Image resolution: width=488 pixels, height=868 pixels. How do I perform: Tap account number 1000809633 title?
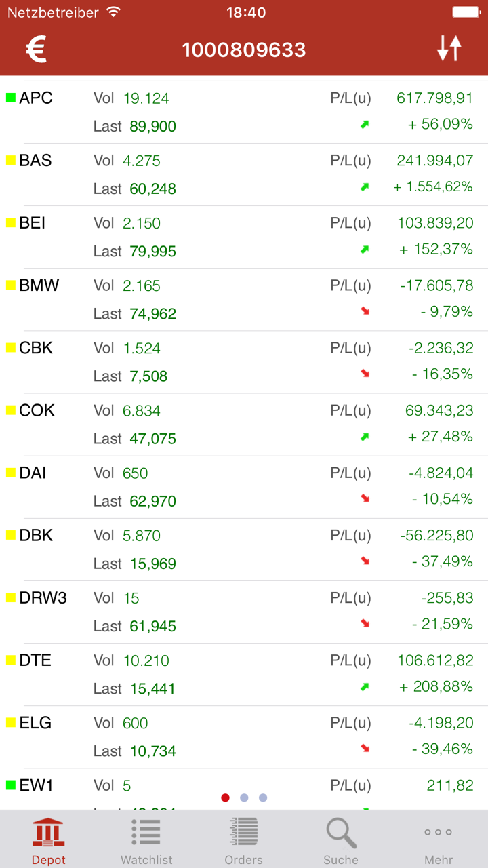244,50
